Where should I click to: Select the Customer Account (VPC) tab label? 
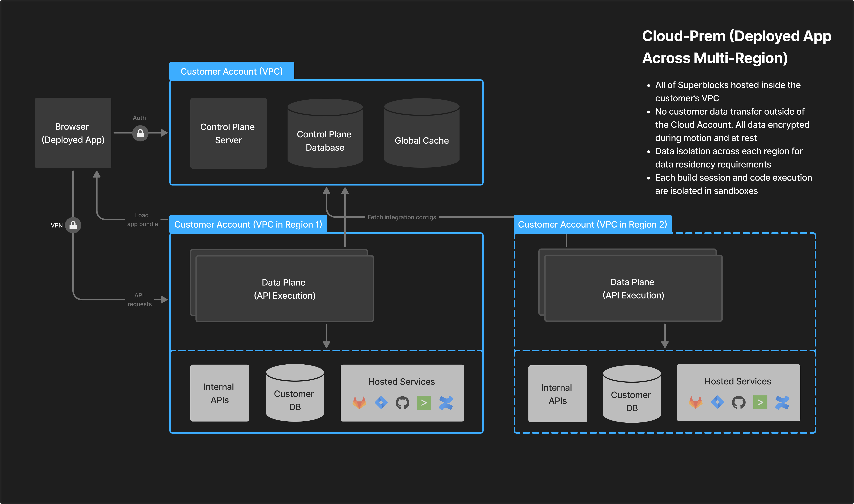point(232,71)
